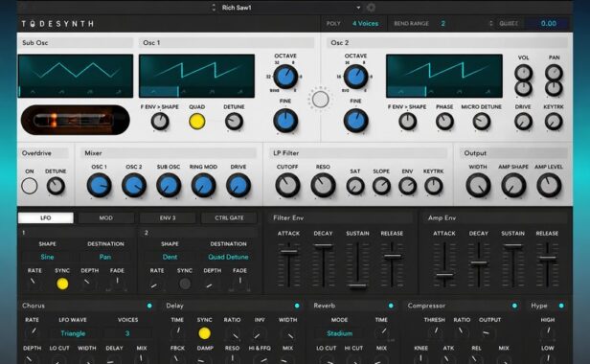
Task: Click the Osc 2 FINE blue knob
Action: 355,121
